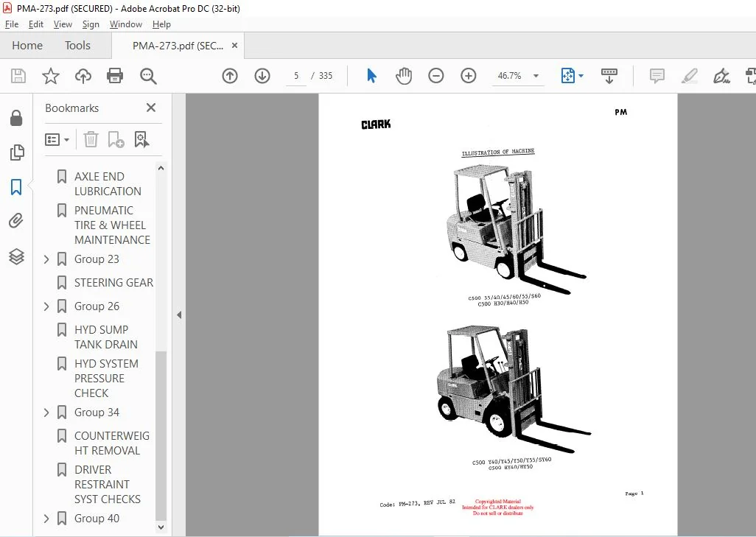Click the sign document pen icon
Screen dimensions: 756x537
pyautogui.click(x=721, y=76)
